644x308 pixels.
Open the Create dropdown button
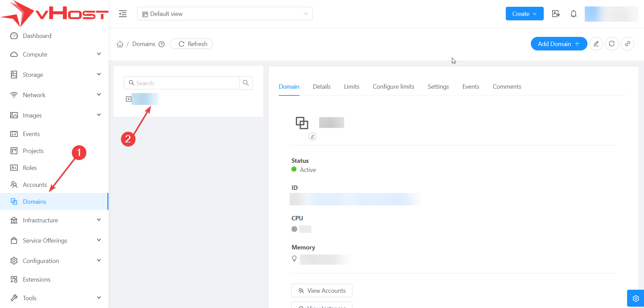(524, 14)
